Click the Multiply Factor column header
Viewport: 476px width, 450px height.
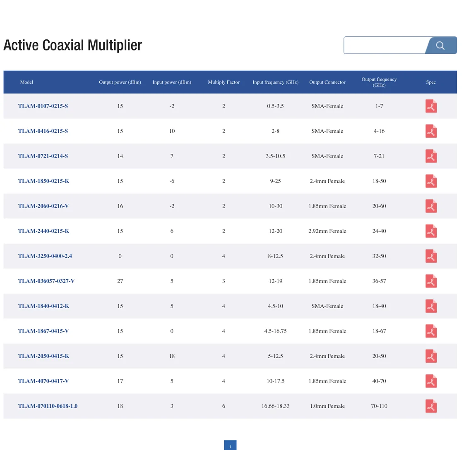tap(224, 82)
